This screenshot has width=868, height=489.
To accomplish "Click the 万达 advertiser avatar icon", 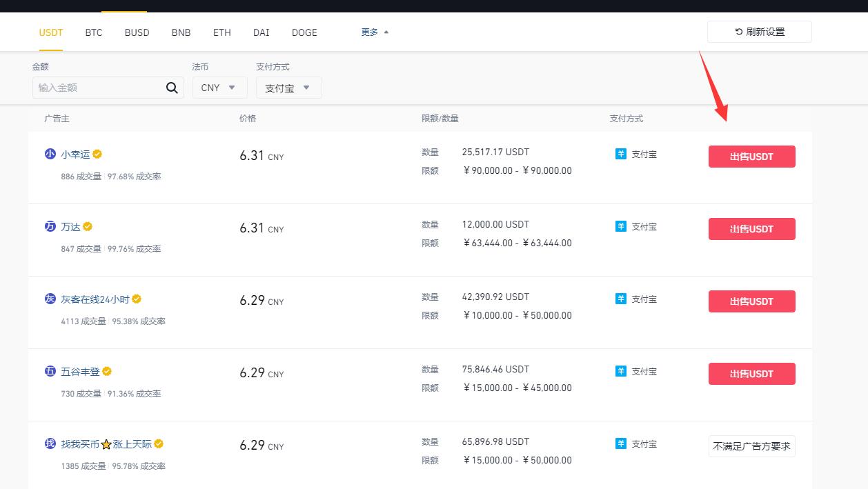I will (50, 226).
